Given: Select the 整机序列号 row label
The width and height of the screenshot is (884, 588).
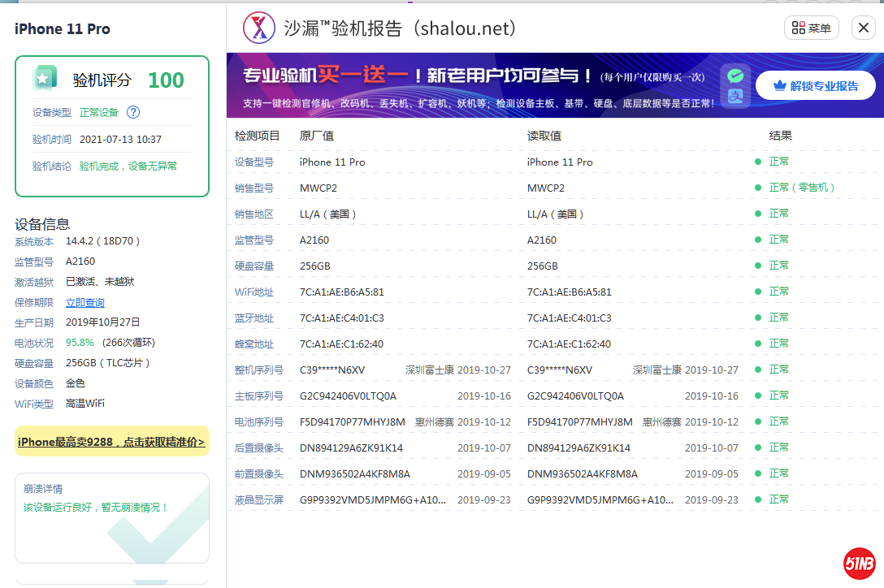Looking at the screenshot, I should (x=258, y=370).
